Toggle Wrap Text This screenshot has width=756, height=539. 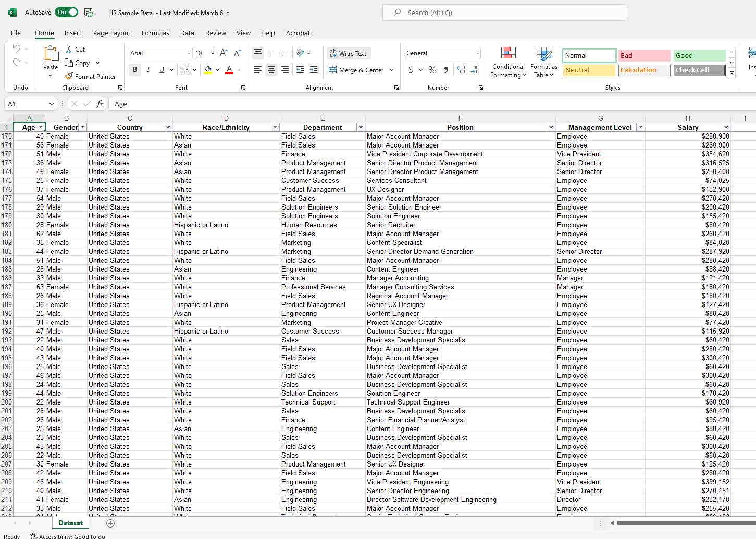coord(348,53)
